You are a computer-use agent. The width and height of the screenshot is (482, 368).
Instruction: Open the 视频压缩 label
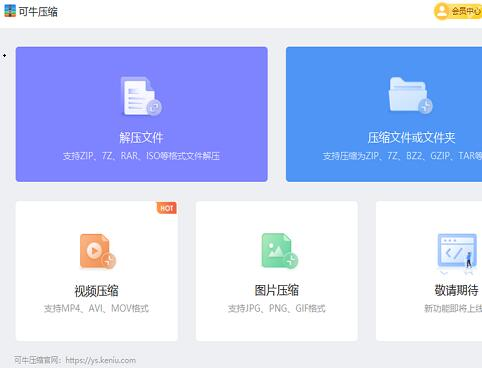pyautogui.click(x=96, y=291)
